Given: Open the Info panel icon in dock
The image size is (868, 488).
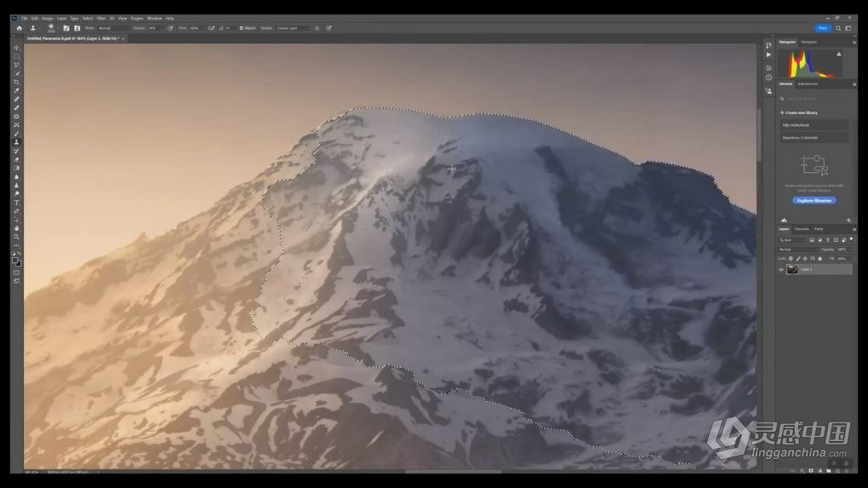Looking at the screenshot, I should point(768,78).
